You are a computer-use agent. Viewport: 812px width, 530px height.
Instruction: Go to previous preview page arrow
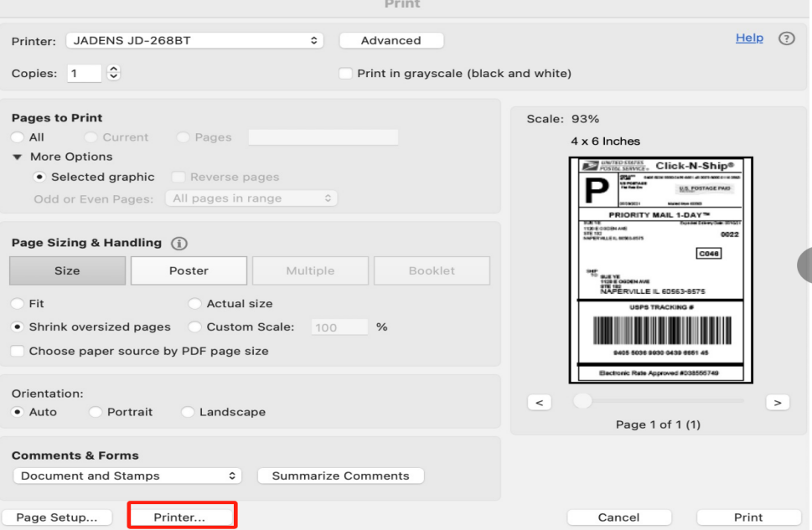[x=540, y=402]
